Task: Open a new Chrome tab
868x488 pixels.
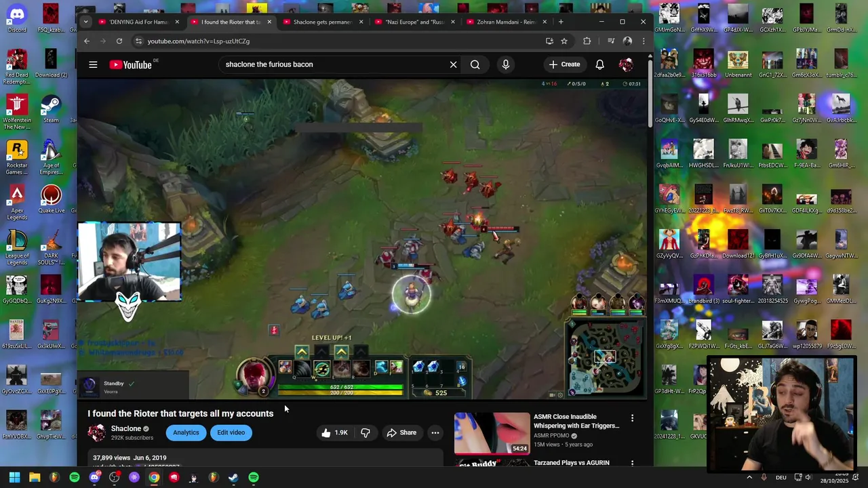Action: click(561, 22)
